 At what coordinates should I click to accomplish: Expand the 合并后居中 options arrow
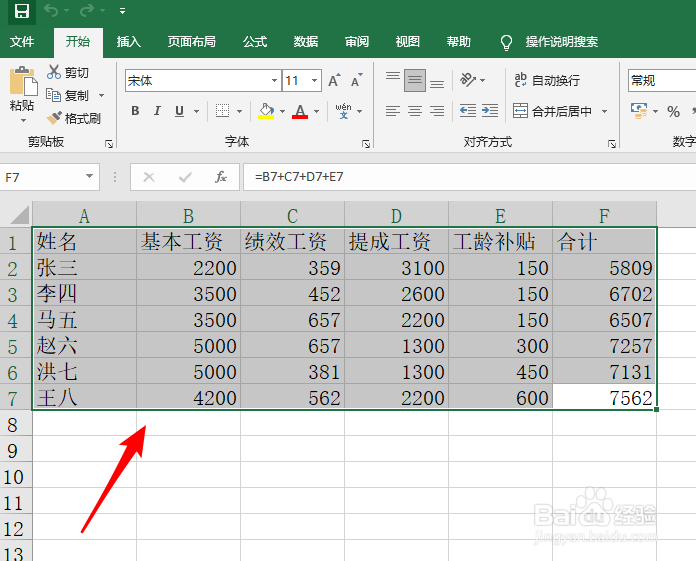coord(604,111)
